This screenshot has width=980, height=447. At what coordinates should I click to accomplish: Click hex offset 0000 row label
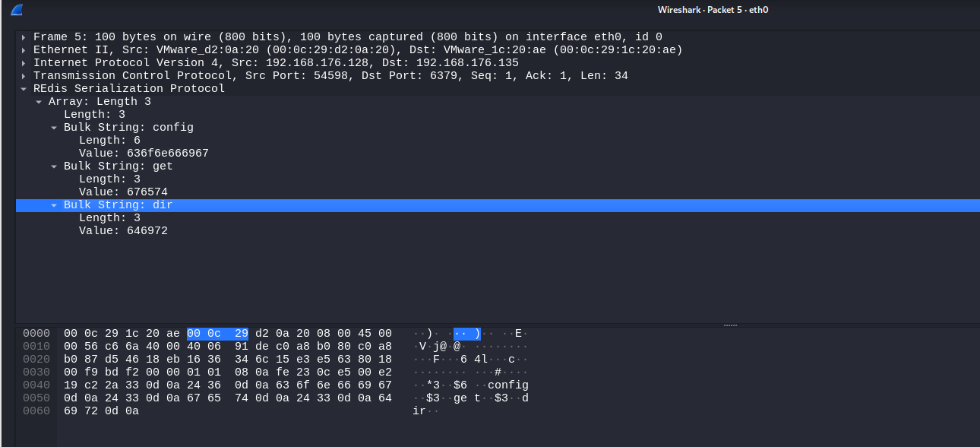pyautogui.click(x=36, y=334)
